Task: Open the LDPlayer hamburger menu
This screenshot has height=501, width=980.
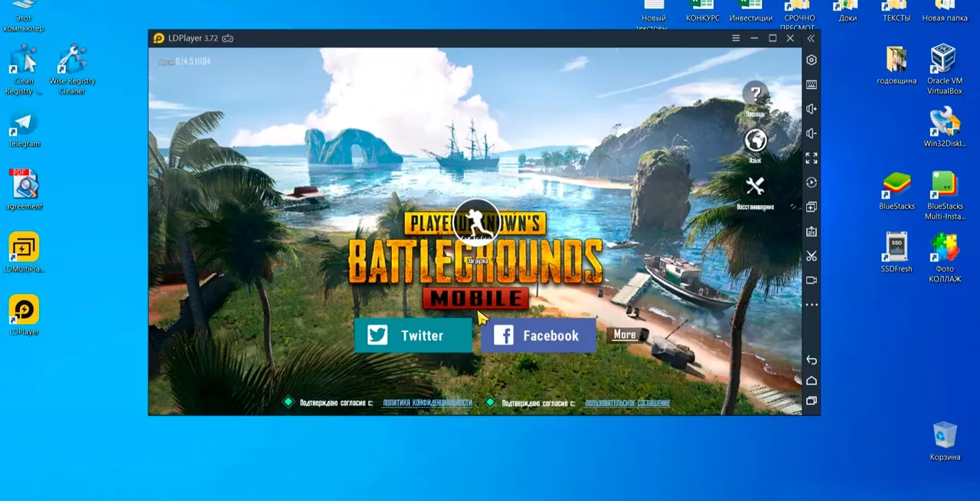Action: [x=736, y=38]
